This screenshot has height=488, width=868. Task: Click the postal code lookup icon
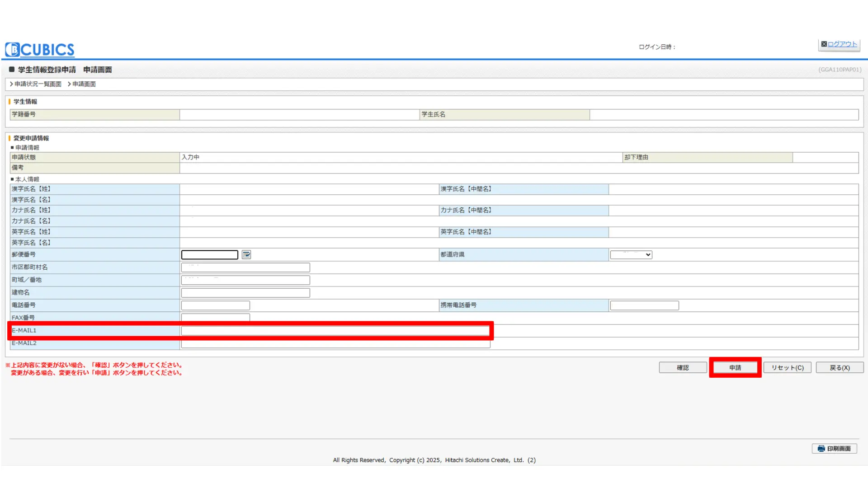pos(246,255)
